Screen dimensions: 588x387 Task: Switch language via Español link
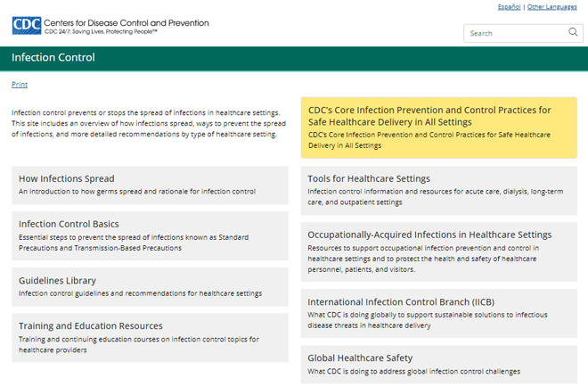[509, 7]
